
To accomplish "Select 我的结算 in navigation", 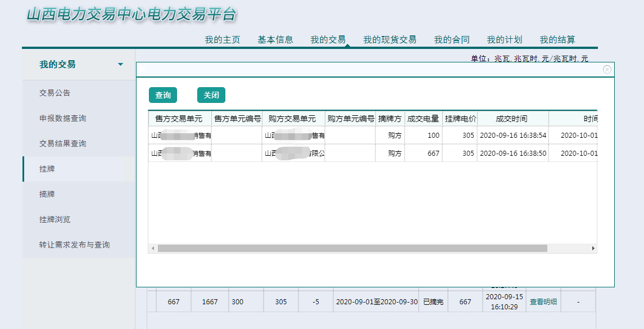I will (557, 39).
